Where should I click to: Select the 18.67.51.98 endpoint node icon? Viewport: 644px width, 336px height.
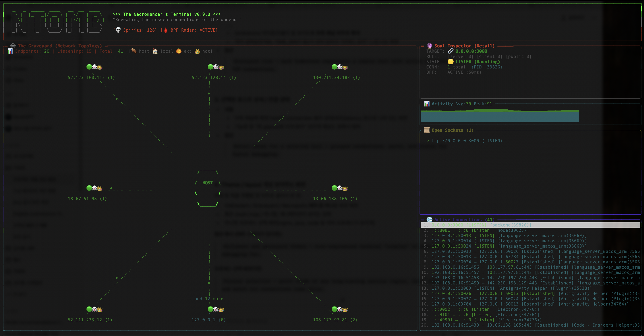click(94, 188)
